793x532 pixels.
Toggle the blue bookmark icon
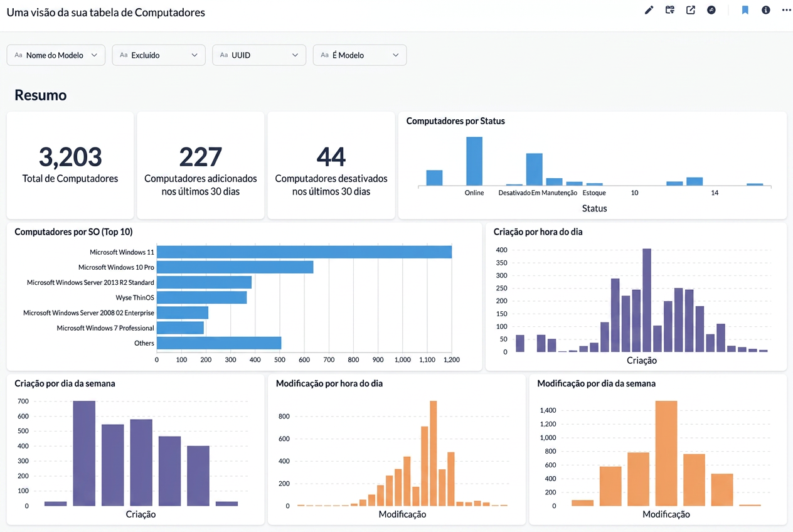coord(745,10)
